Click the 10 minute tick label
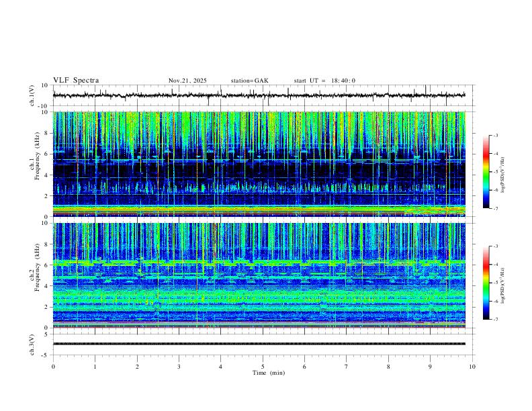The image size is (532, 411). [x=472, y=367]
